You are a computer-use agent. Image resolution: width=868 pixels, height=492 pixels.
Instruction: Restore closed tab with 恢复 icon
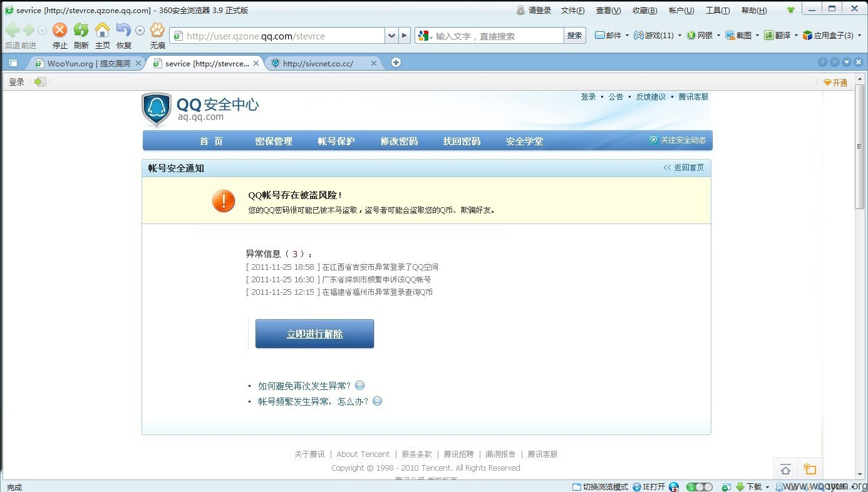point(123,30)
